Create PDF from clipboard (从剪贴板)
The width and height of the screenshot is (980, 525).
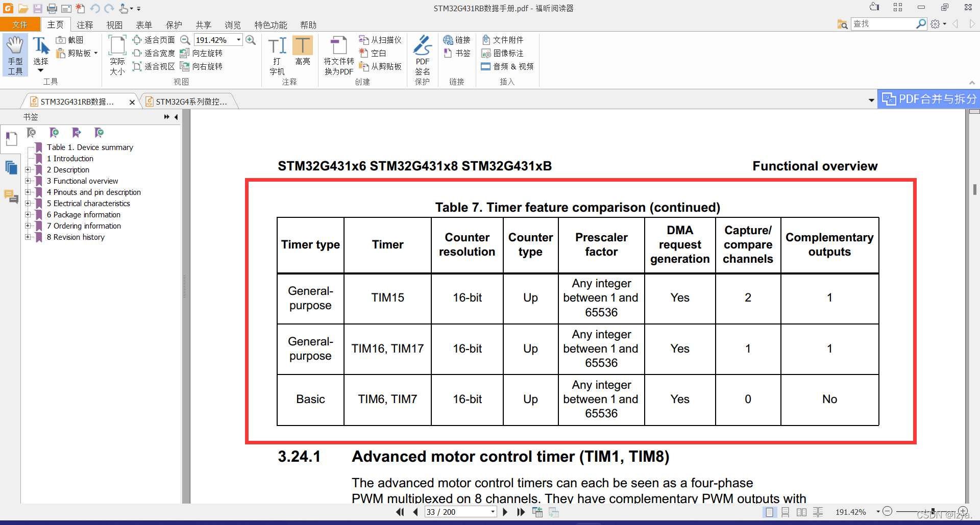coord(380,66)
